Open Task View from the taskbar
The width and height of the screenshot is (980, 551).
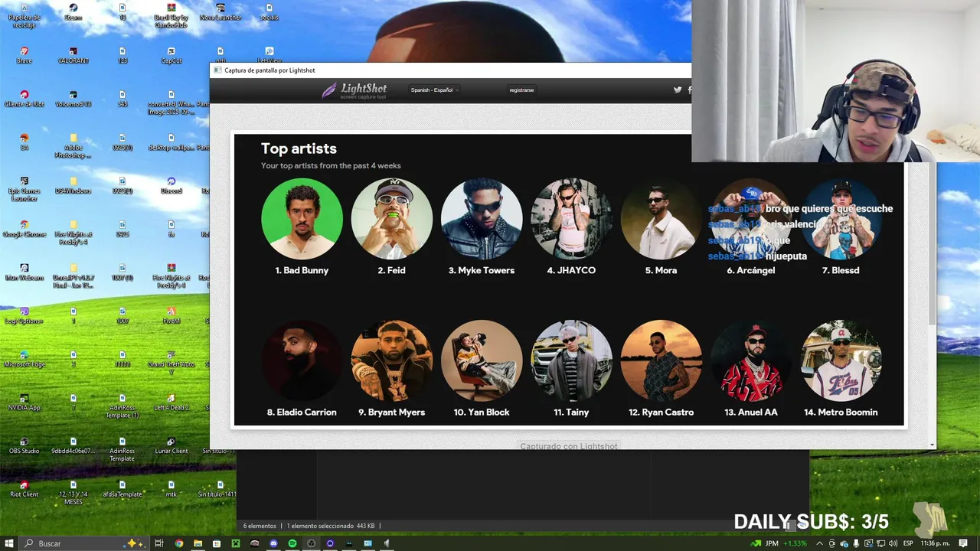tap(159, 543)
